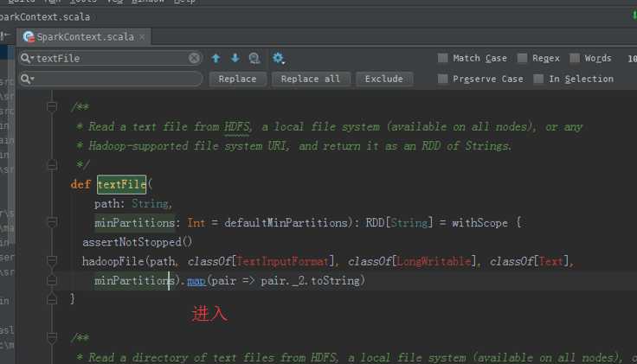Focus the empty replace input field
The width and height of the screenshot is (637, 364).
point(111,79)
